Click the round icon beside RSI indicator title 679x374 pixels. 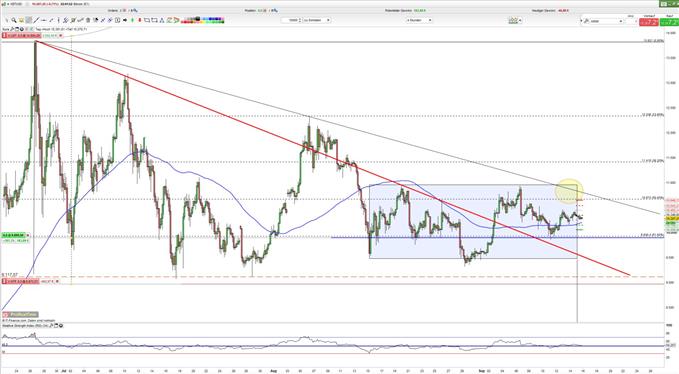coord(61,326)
